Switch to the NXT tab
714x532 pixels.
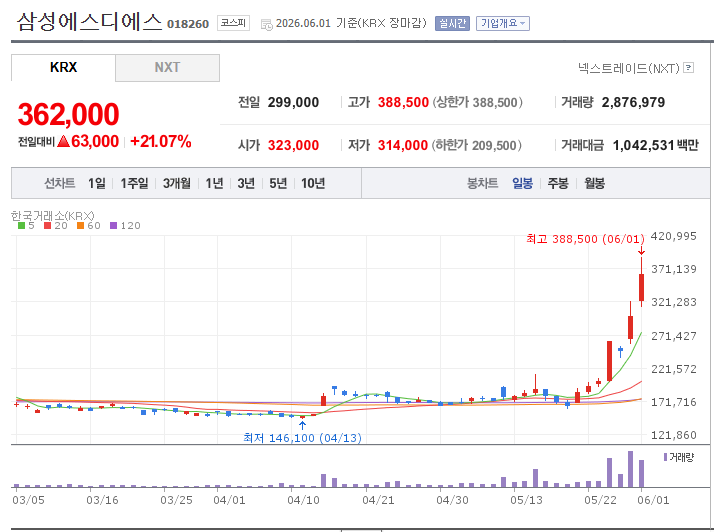pos(167,67)
